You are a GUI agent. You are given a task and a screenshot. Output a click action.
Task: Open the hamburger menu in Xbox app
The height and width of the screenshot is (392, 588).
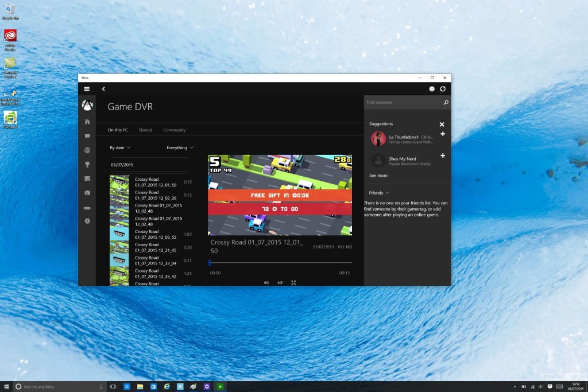[x=87, y=89]
